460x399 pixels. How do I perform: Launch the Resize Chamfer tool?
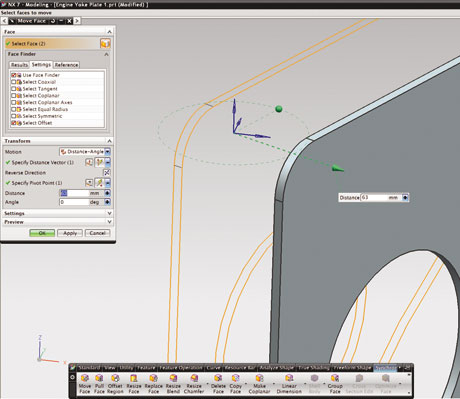[194, 384]
